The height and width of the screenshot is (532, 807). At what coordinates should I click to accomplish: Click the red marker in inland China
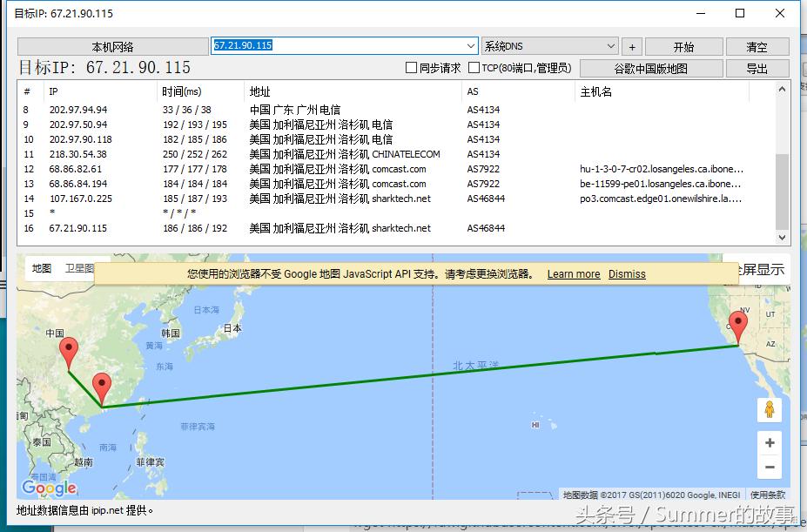(x=69, y=347)
